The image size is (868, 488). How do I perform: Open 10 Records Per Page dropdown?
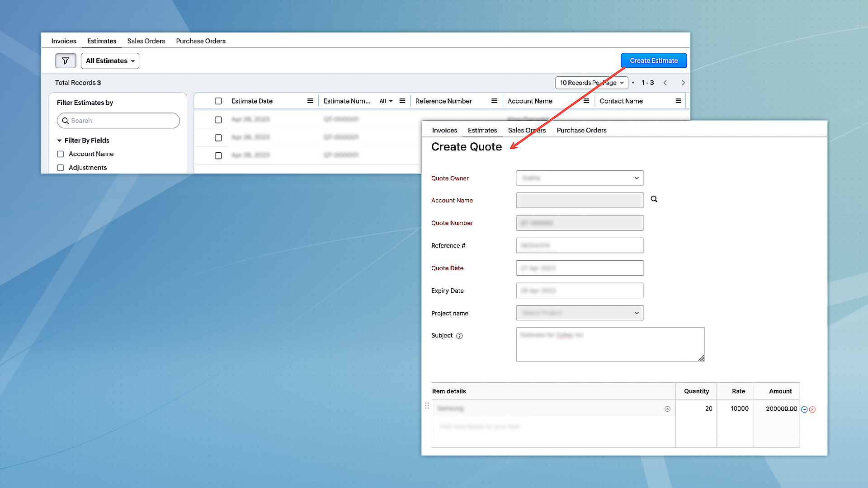click(591, 83)
